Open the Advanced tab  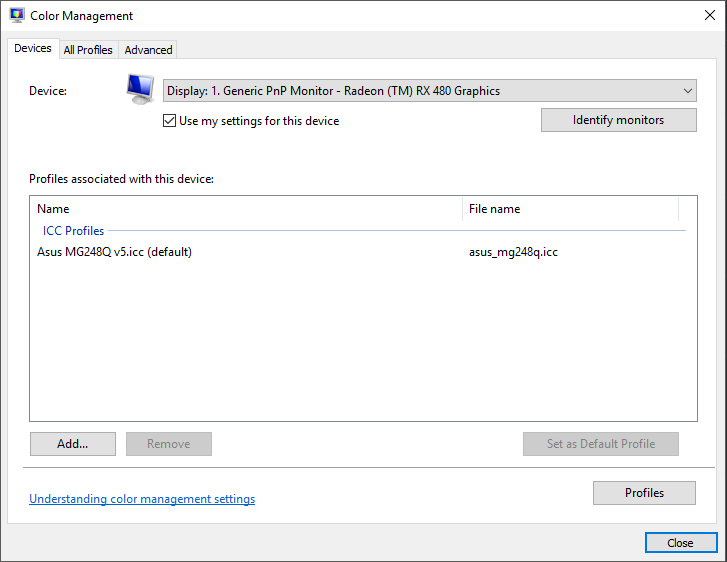(148, 50)
